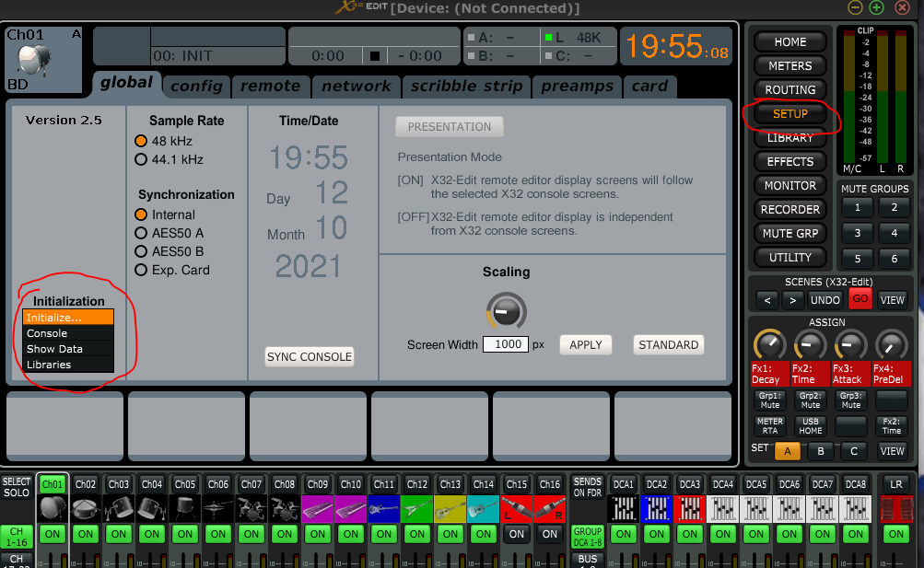924x568 pixels.
Task: Click the UNDO scene button
Action: coord(825,300)
